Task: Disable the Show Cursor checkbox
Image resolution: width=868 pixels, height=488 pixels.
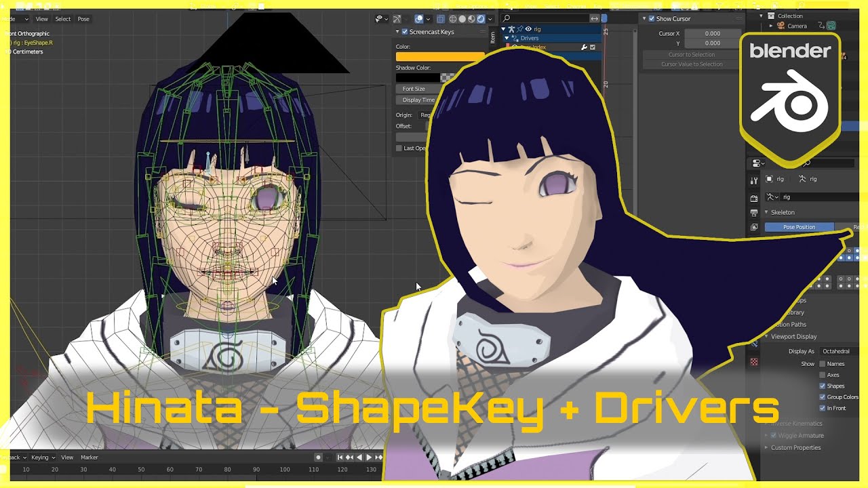Action: pos(652,19)
